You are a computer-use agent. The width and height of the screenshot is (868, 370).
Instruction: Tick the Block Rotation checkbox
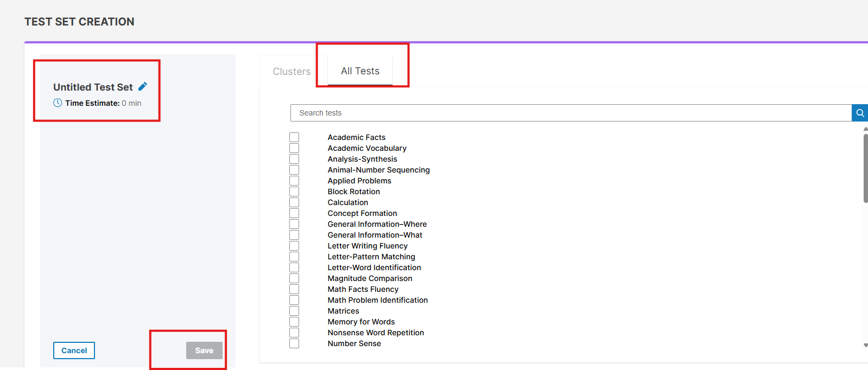pyautogui.click(x=294, y=192)
